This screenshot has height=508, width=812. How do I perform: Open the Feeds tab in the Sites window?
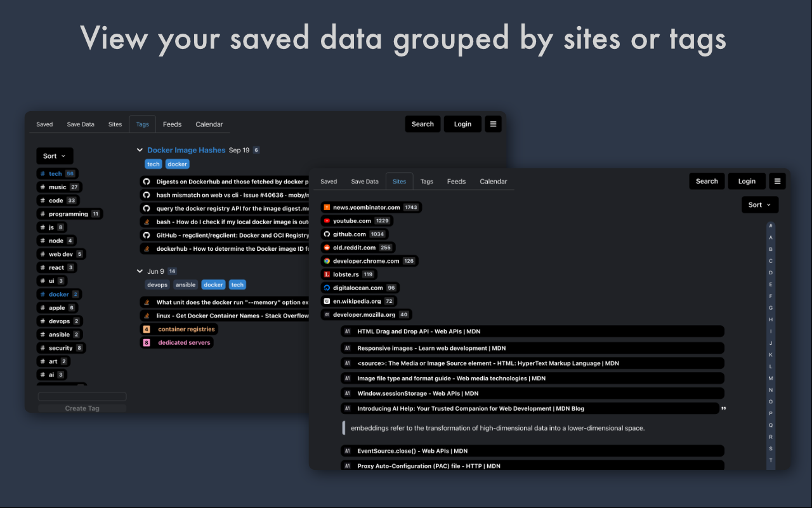456,182
